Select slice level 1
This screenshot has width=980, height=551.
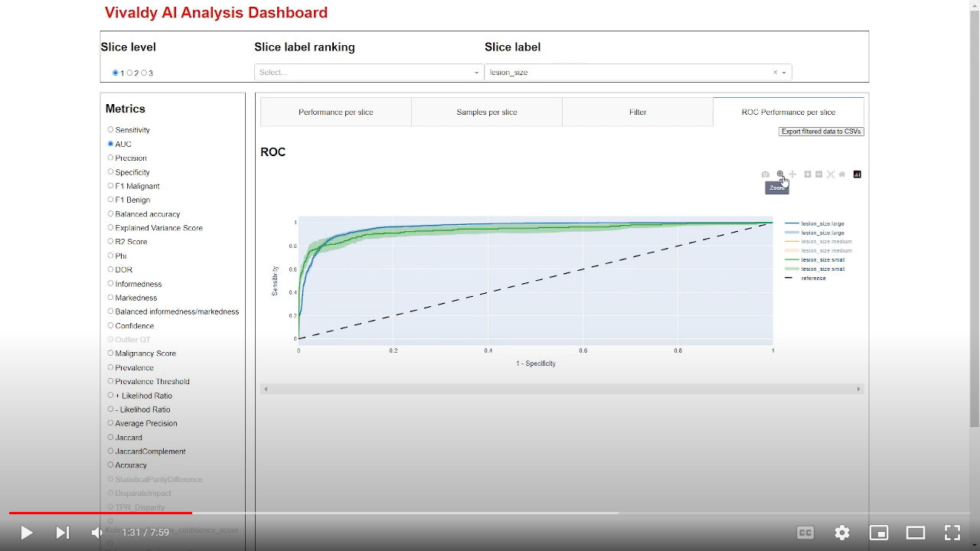(x=116, y=73)
